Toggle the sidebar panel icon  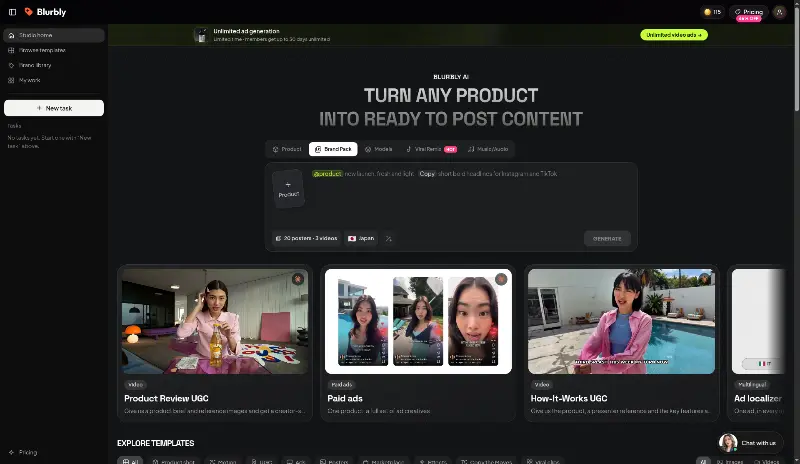click(12, 12)
